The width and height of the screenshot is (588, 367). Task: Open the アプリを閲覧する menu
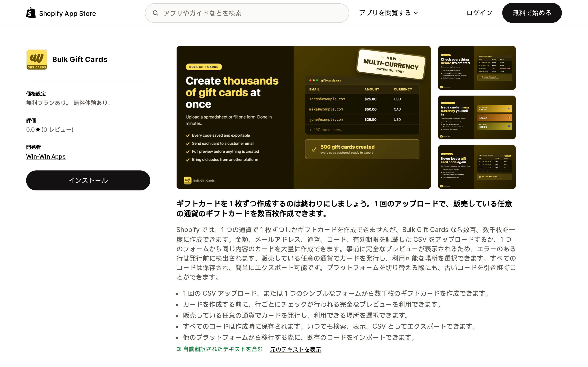(x=388, y=13)
